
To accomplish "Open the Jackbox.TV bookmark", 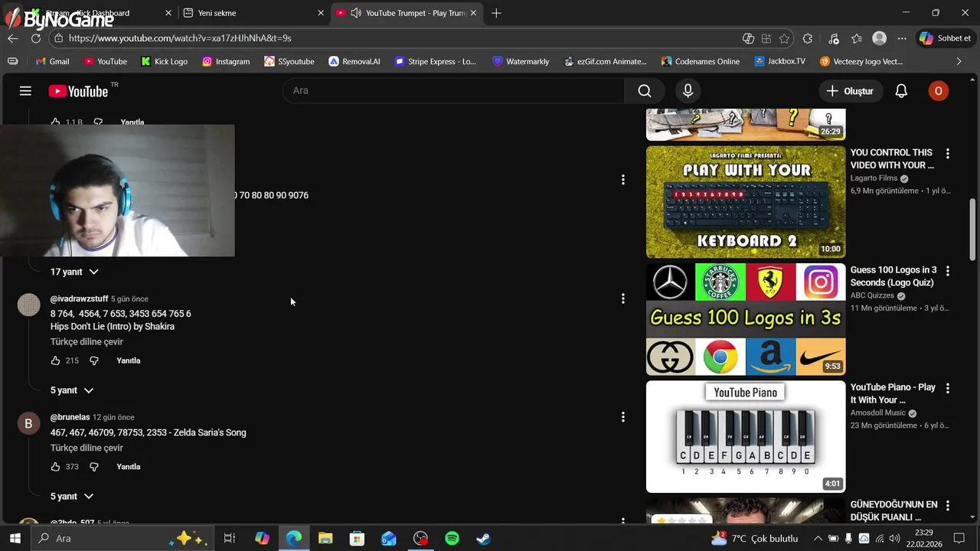I will [x=780, y=61].
